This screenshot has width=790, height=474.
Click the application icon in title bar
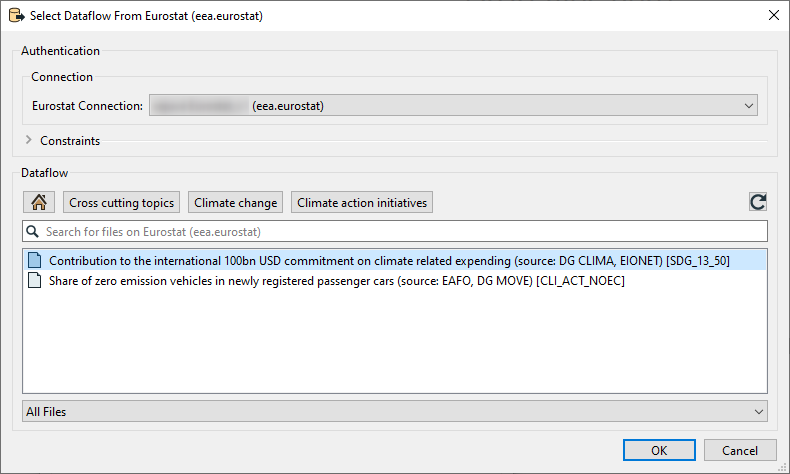16,15
